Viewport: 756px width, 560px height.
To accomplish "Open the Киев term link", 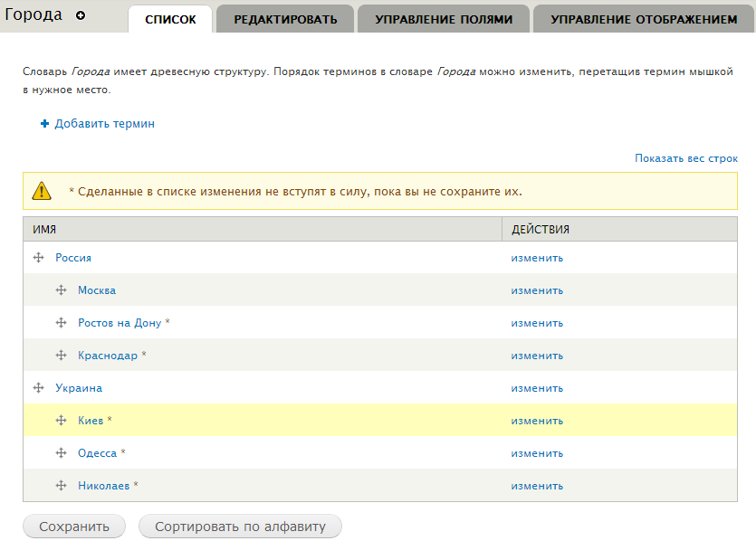I will [91, 421].
